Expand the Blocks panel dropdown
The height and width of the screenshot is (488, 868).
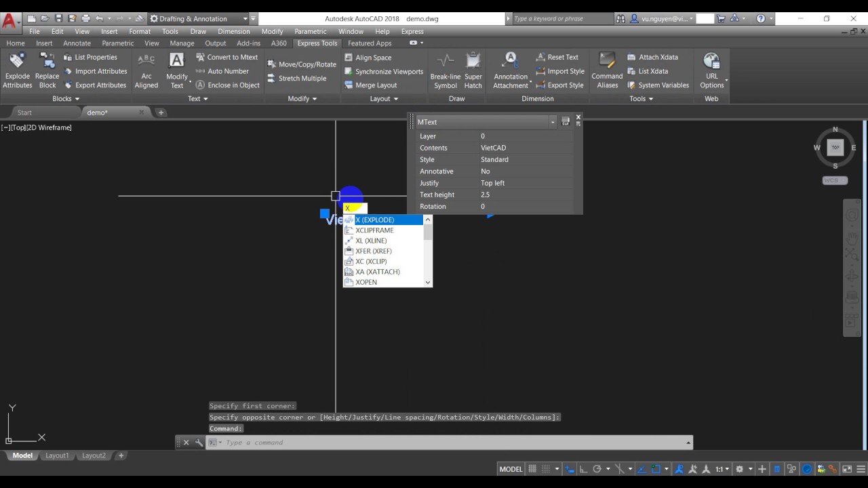[x=66, y=99]
